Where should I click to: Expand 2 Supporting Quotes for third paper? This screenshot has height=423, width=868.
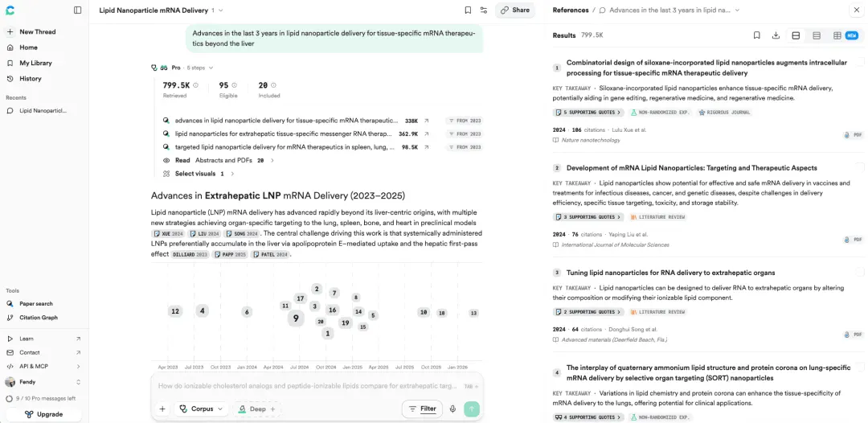coord(588,312)
